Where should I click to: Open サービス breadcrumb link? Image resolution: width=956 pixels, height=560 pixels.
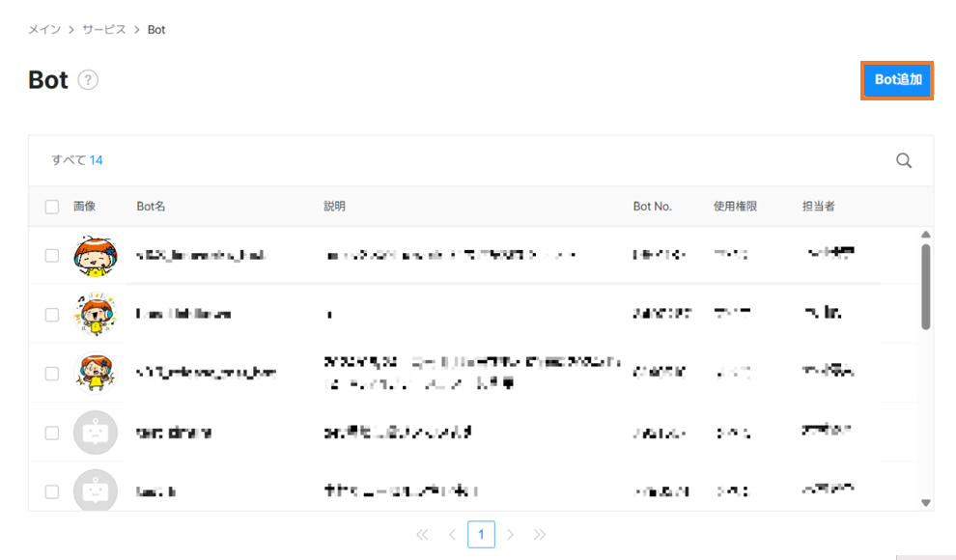(104, 30)
